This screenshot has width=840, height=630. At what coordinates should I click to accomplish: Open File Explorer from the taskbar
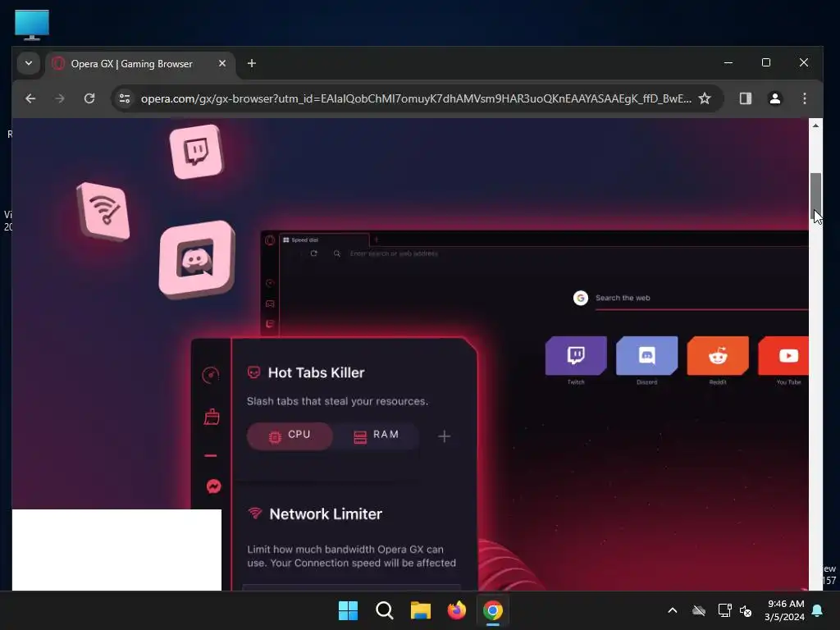coord(421,610)
